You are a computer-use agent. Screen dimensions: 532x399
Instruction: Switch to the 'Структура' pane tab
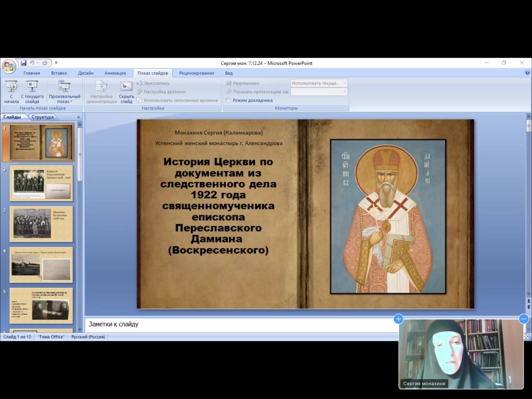(x=43, y=117)
